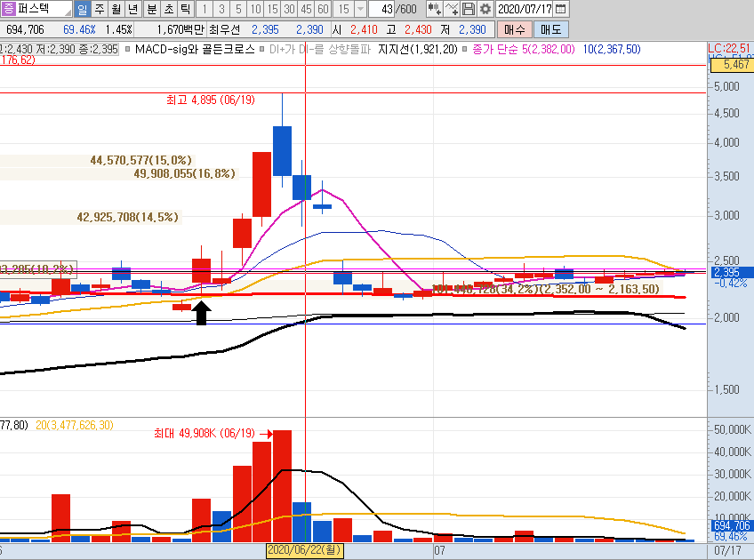Screen dimensions: 754x560
Task: Click the best bid price 2,390
Action: pyautogui.click(x=309, y=30)
